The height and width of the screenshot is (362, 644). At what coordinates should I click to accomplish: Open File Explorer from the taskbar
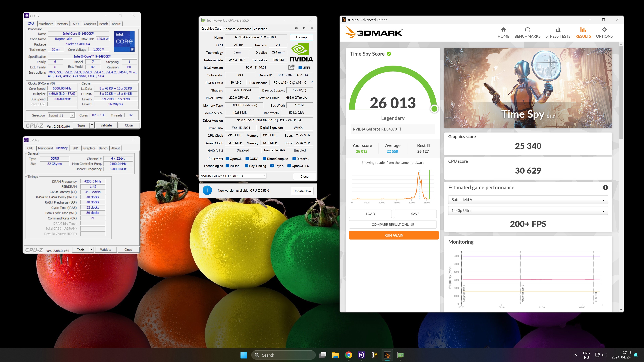(335, 355)
